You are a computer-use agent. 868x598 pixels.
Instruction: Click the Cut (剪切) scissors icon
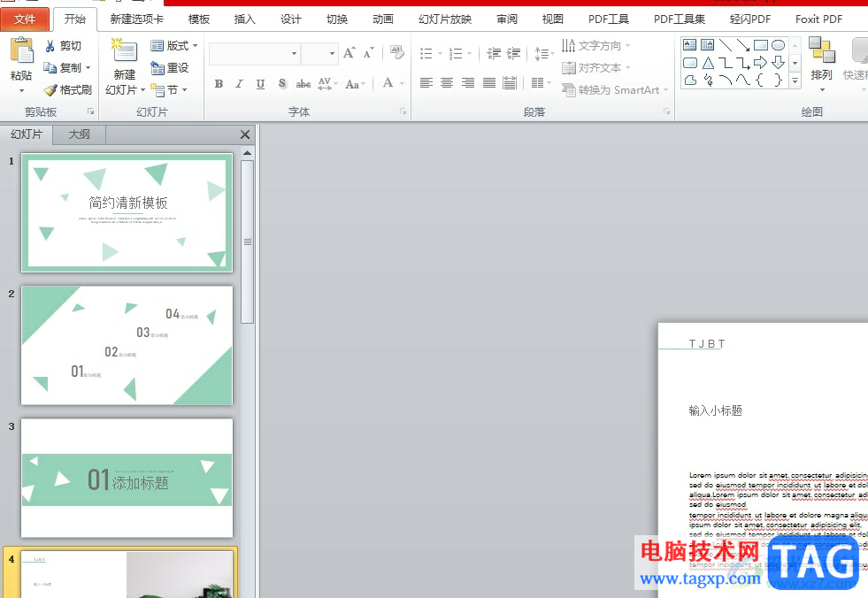click(50, 46)
